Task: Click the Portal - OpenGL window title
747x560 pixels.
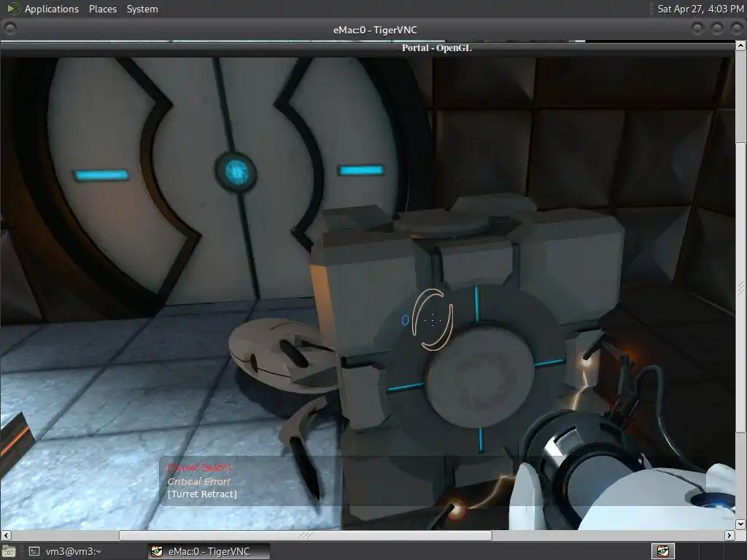Action: [436, 47]
